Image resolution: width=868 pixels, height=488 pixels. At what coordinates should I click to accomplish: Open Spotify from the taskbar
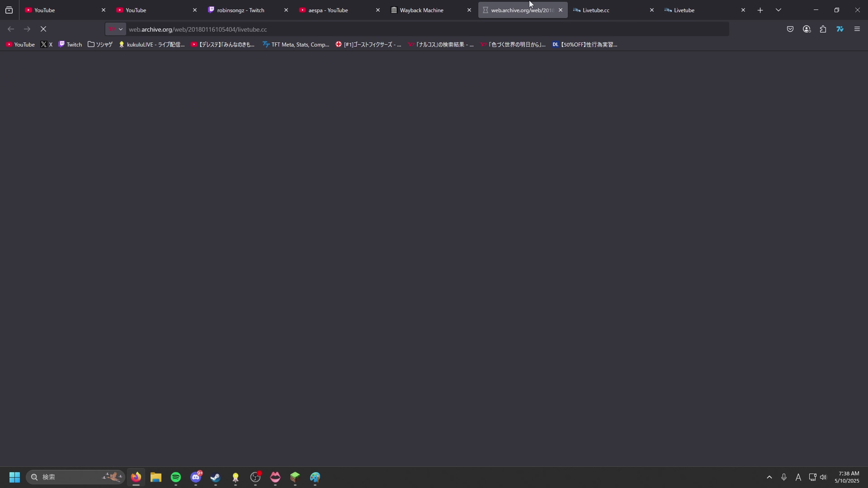click(x=176, y=477)
